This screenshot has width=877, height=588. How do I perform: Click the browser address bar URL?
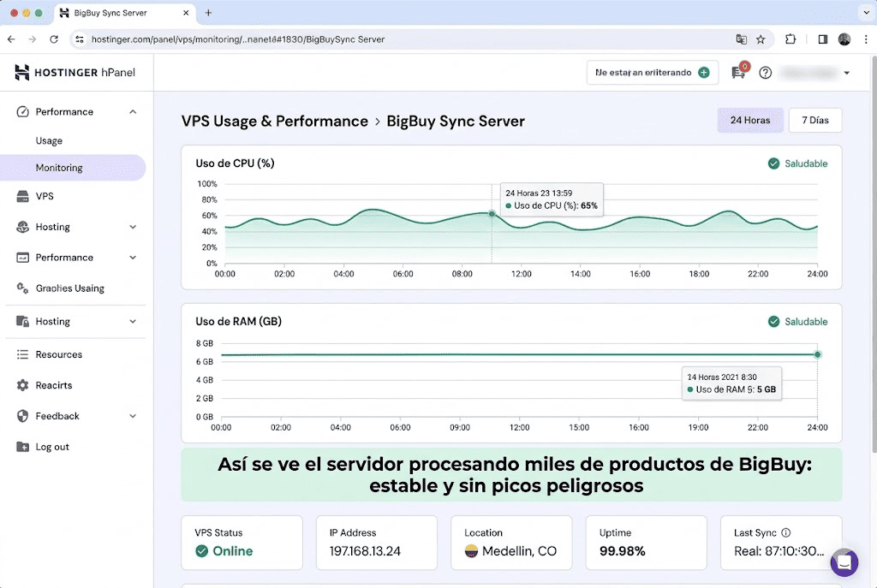238,39
